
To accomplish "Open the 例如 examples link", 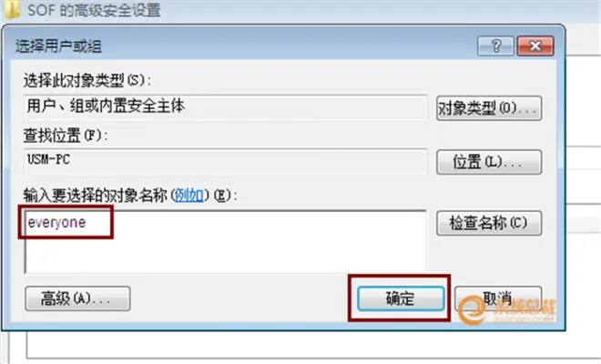I will point(189,196).
